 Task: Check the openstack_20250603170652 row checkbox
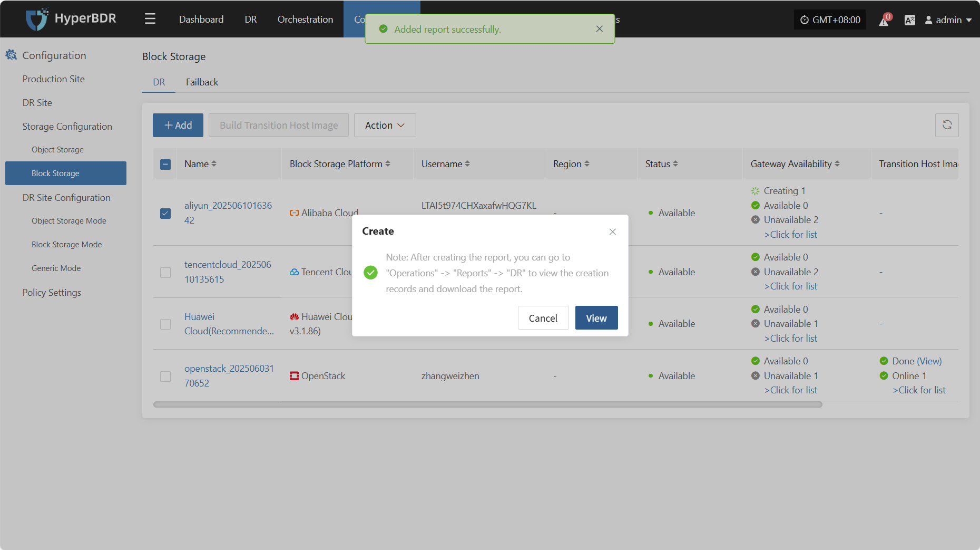165,376
